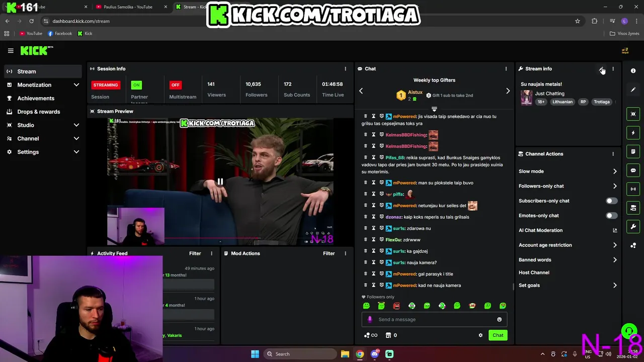The image size is (644, 362).
Task: Click the purple microphone icon in message box
Action: [370, 319]
